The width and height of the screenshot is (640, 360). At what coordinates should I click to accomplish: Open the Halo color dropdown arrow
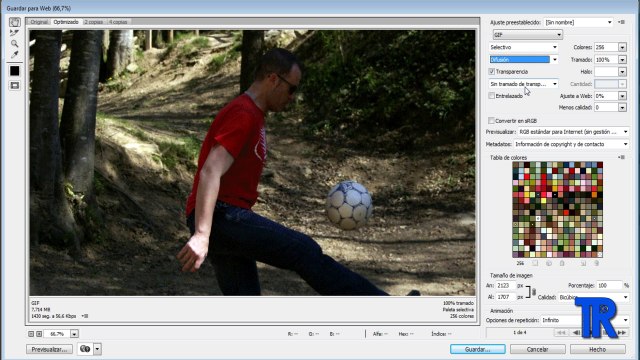pos(622,72)
